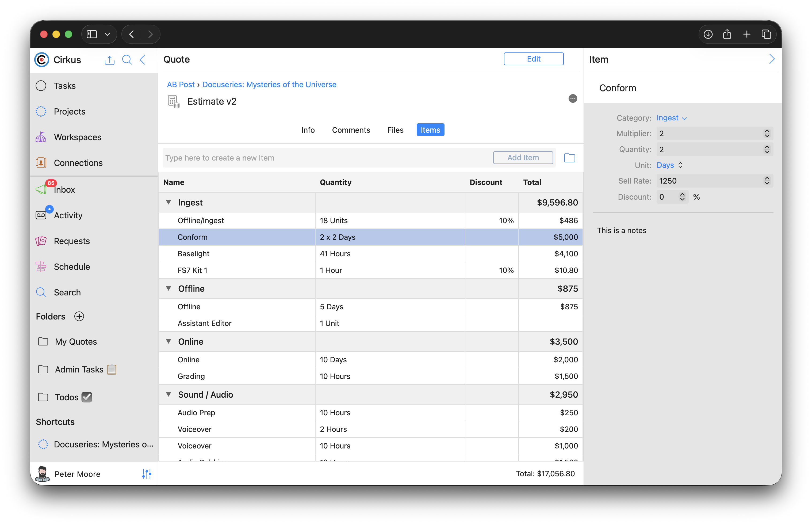The width and height of the screenshot is (812, 525).
Task: Click the folder icon beside Add Item
Action: [x=569, y=158]
